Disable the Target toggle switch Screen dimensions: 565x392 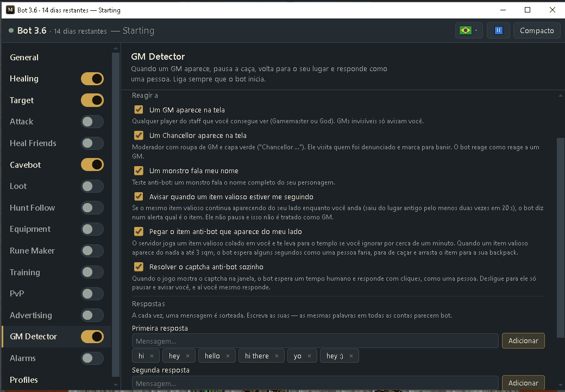tap(92, 100)
